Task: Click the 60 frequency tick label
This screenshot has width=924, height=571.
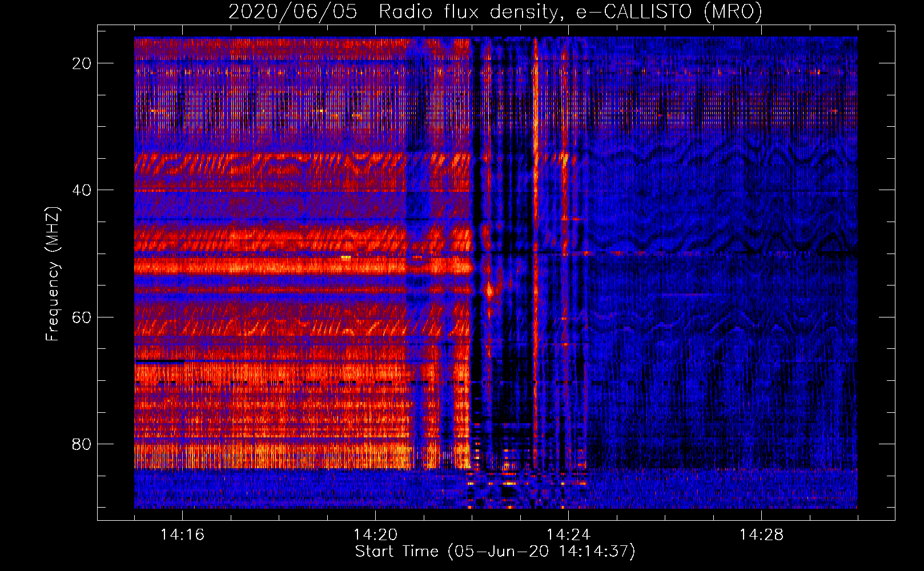Action: tap(82, 317)
